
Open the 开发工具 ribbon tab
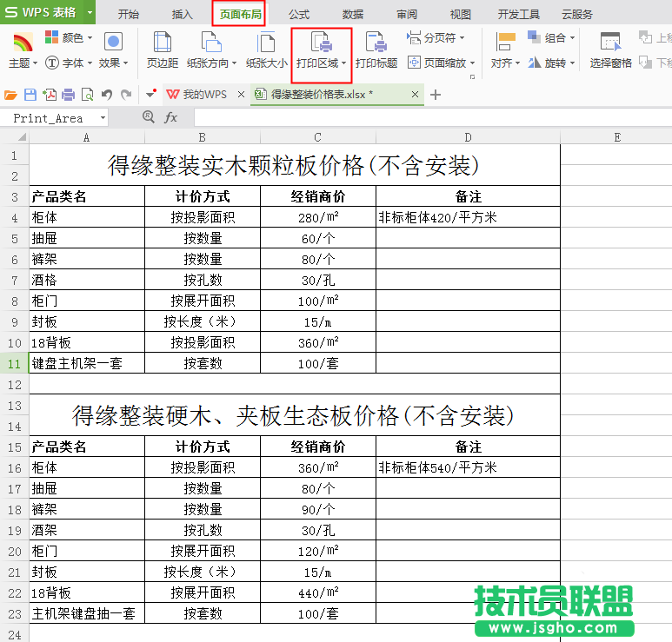(519, 15)
